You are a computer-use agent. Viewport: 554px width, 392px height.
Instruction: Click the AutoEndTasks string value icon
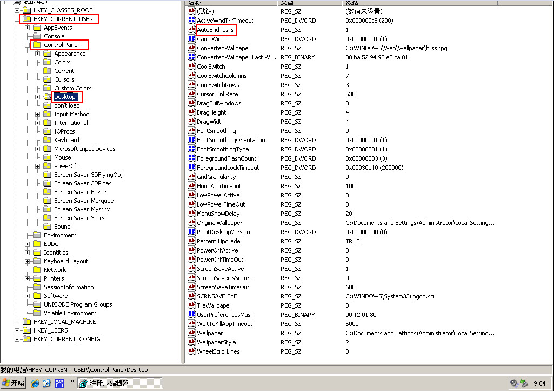191,30
